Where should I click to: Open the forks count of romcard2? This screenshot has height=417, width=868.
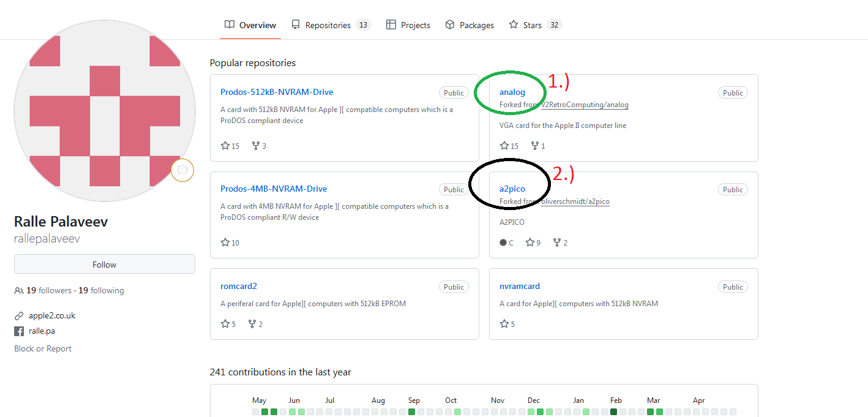pos(255,324)
